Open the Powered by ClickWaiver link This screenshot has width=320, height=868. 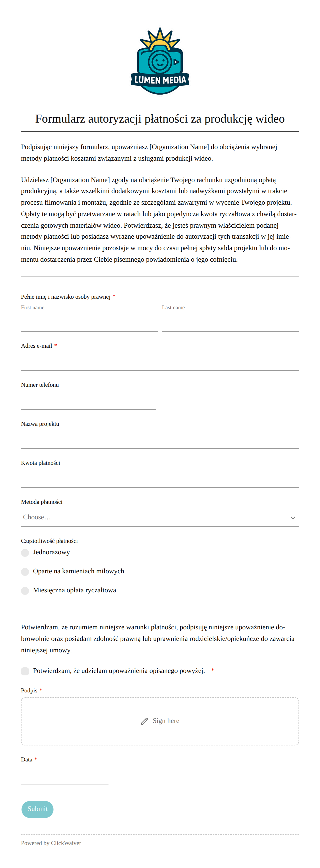pyautogui.click(x=51, y=843)
